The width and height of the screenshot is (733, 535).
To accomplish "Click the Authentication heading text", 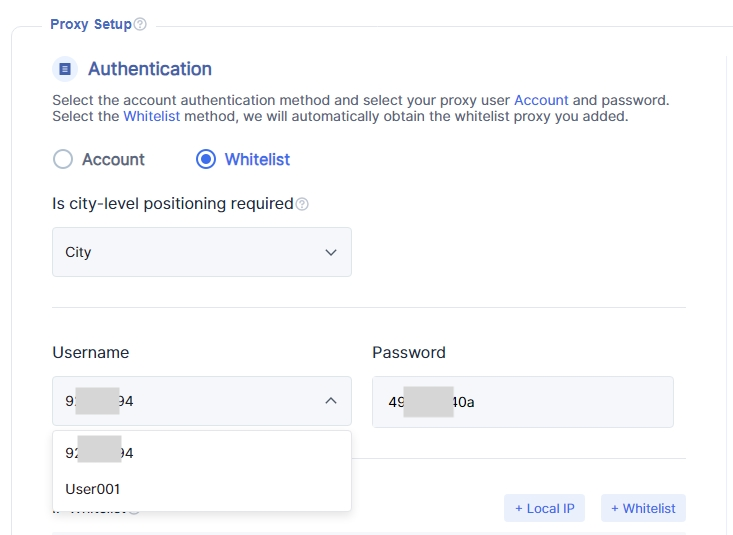I will point(150,69).
